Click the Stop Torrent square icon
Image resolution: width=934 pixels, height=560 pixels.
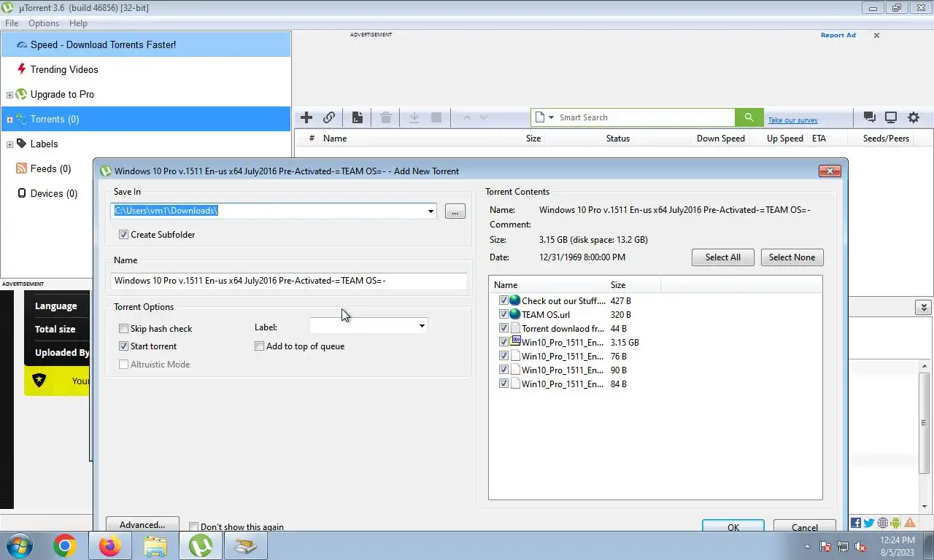[436, 117]
